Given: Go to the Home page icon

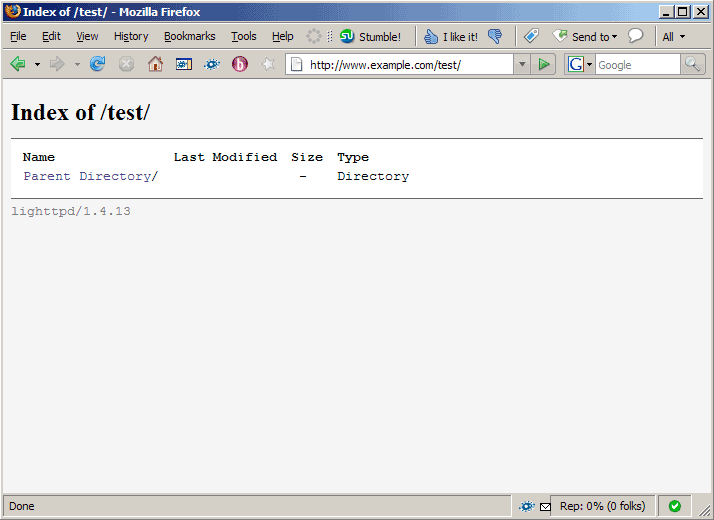Looking at the screenshot, I should [x=155, y=64].
